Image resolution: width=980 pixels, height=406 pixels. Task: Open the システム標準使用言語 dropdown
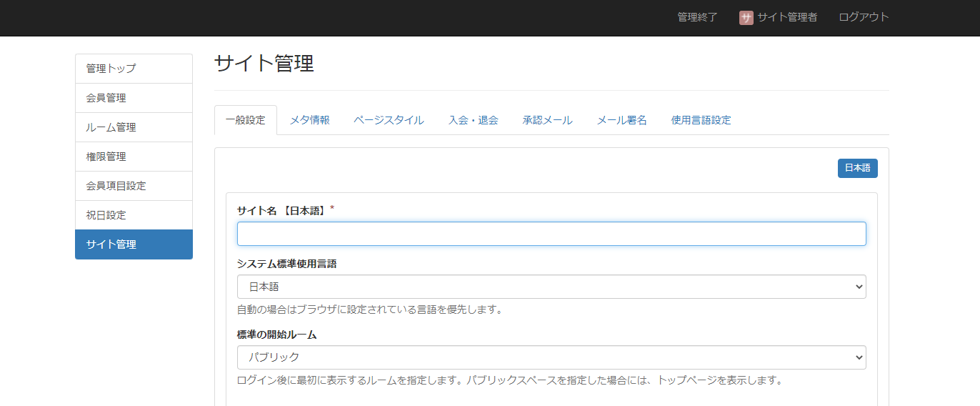(x=551, y=287)
